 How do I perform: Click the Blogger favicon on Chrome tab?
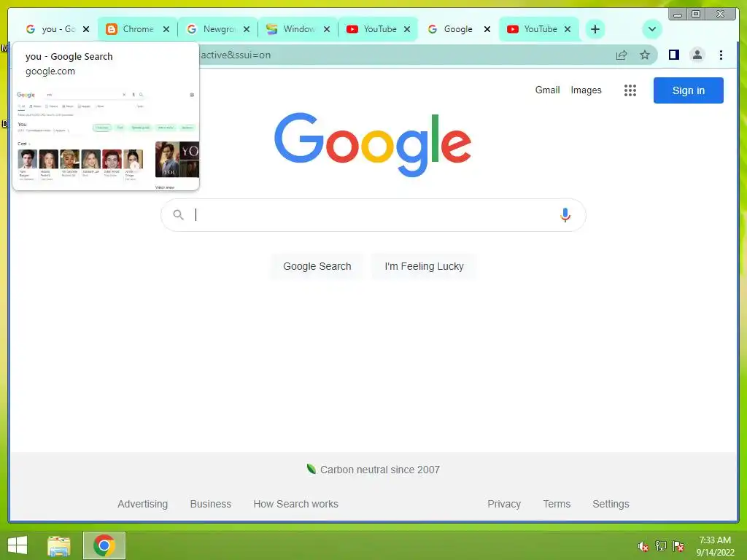pyautogui.click(x=112, y=29)
